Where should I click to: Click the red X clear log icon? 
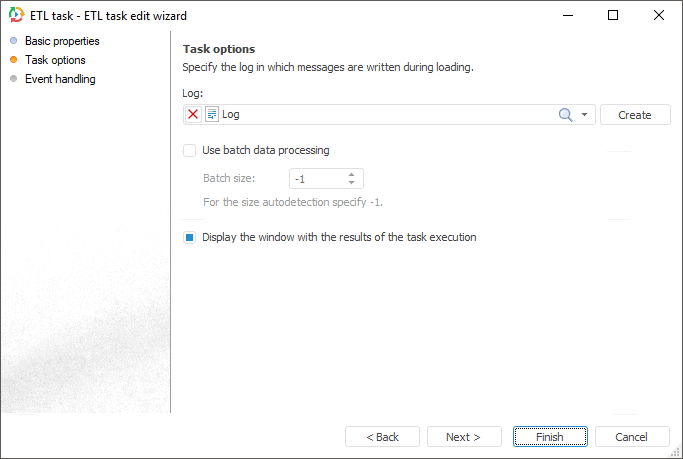point(193,115)
